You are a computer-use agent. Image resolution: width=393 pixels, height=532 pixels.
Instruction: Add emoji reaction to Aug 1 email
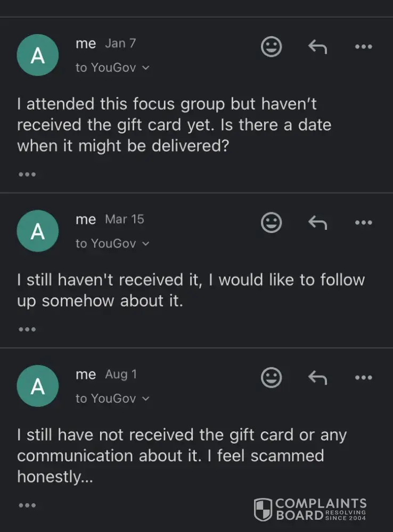click(271, 378)
